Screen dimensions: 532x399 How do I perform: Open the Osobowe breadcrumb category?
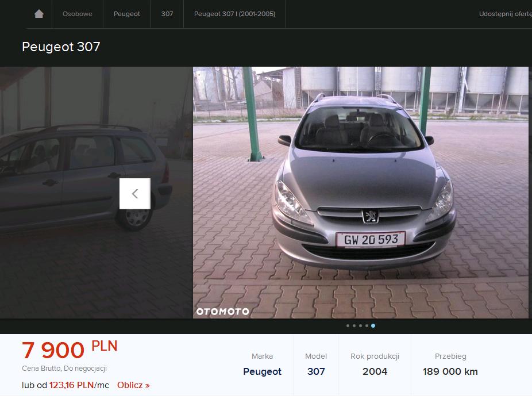pos(78,14)
